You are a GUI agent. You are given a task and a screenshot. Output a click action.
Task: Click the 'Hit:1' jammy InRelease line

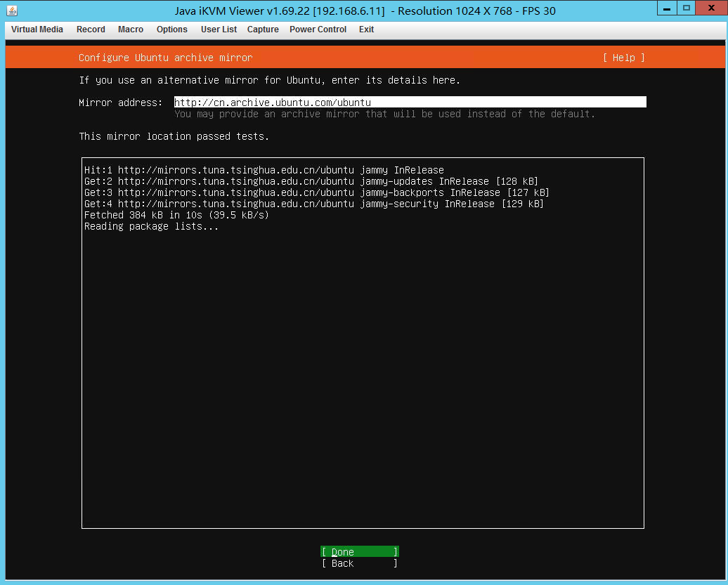[x=264, y=170]
